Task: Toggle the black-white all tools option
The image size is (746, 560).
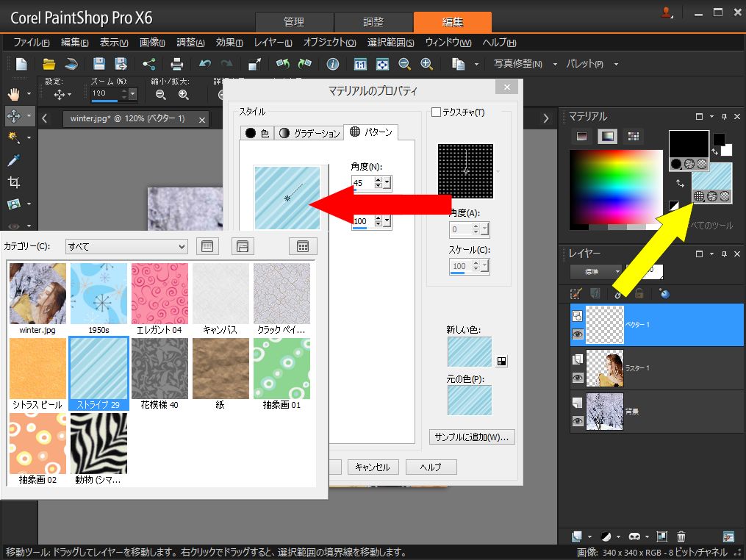Action: [674, 206]
